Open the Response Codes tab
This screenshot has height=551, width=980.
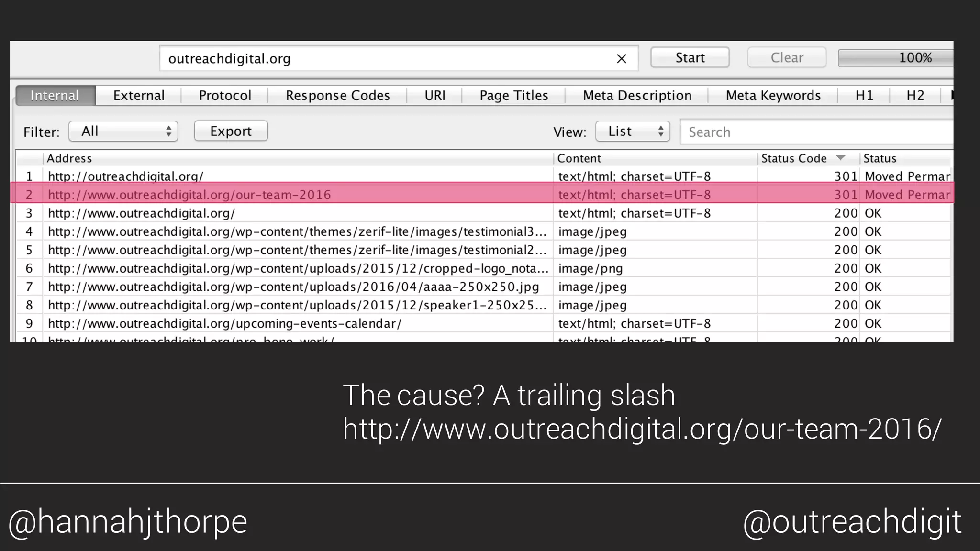pyautogui.click(x=337, y=95)
